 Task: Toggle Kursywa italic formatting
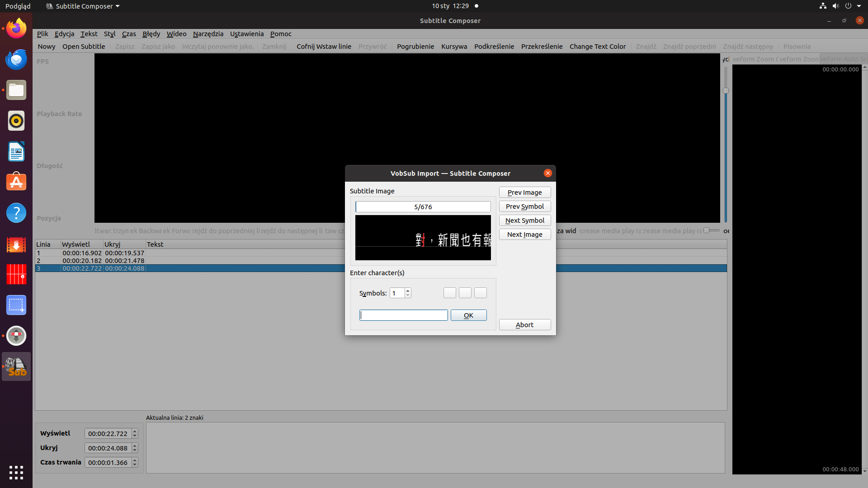tap(454, 47)
